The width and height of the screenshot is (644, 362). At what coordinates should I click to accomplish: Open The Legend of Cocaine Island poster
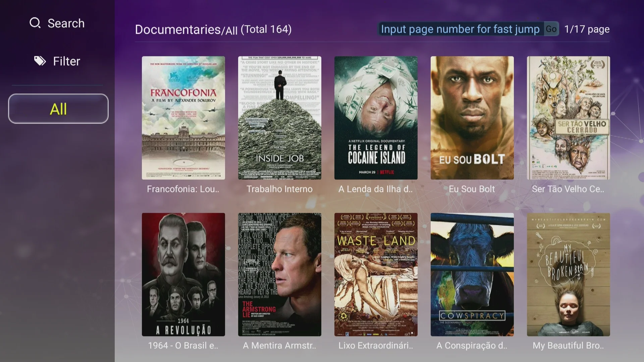click(376, 118)
